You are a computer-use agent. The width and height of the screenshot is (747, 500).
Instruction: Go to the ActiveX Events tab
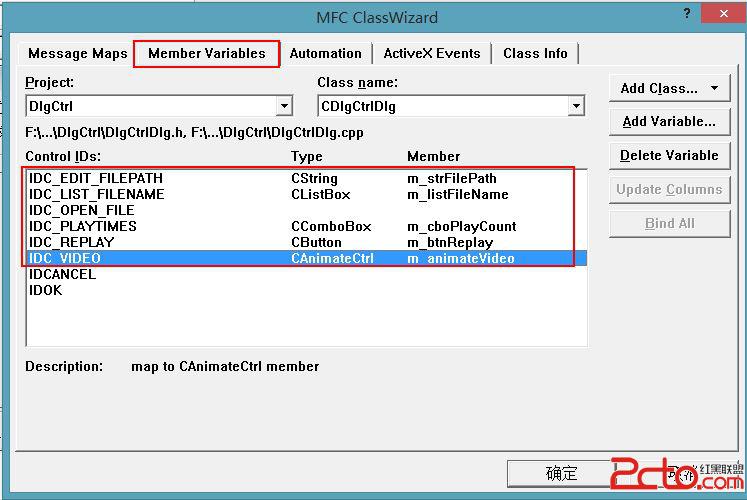click(432, 53)
